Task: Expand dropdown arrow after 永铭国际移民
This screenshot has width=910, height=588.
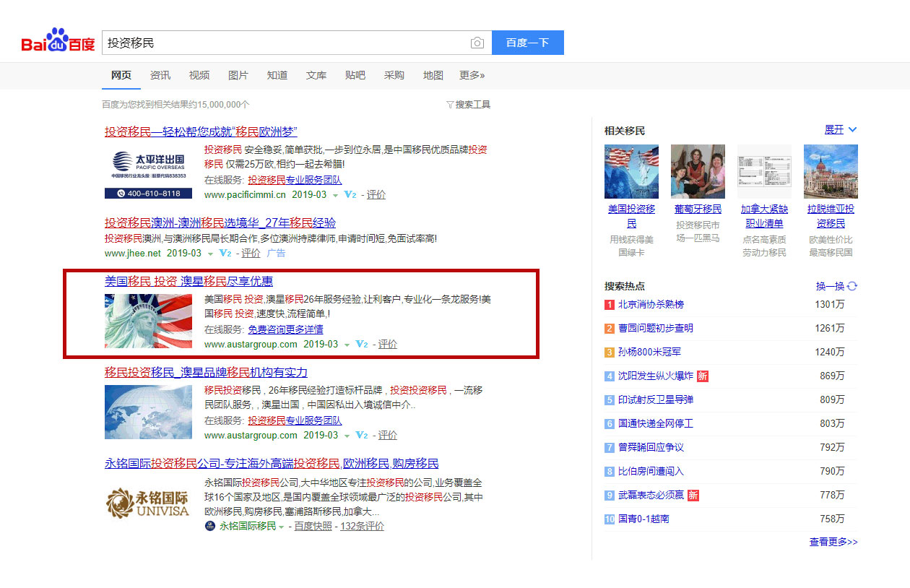Action: [x=282, y=527]
